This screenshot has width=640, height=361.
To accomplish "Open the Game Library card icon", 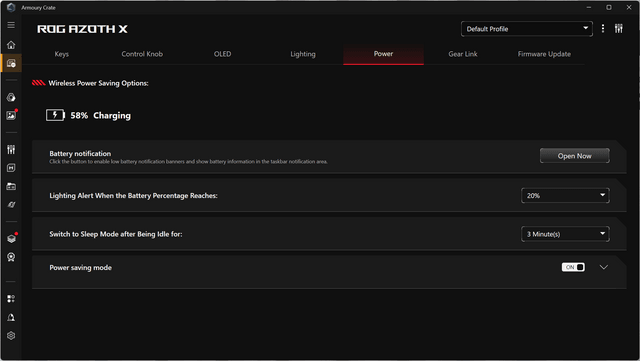I will pyautogui.click(x=11, y=186).
